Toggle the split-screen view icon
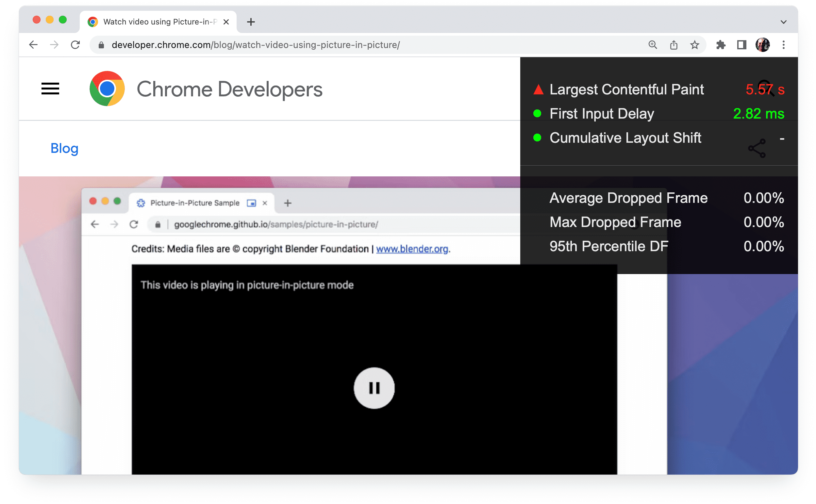Image resolution: width=816 pixels, height=504 pixels. coord(741,45)
